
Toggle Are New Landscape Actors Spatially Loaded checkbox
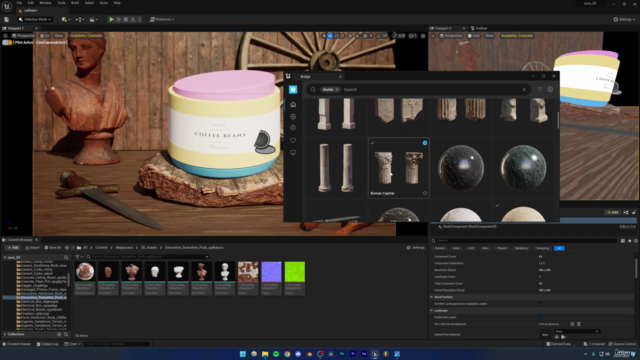(541, 304)
